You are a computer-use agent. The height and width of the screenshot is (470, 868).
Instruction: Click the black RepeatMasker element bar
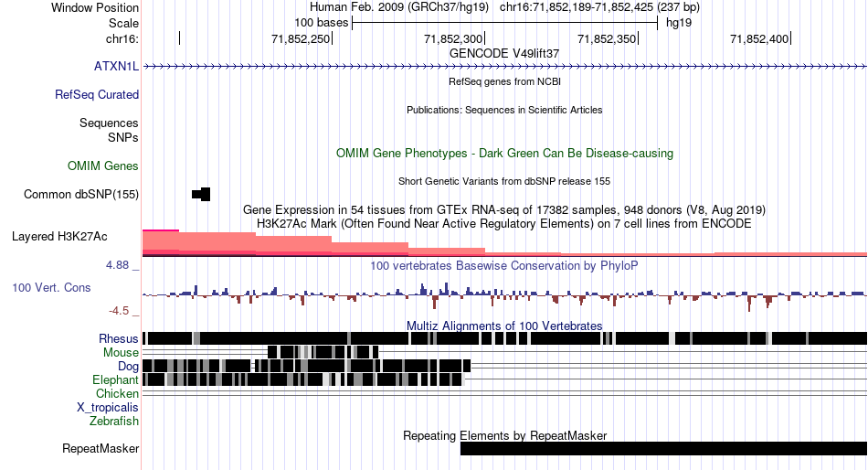[x=663, y=449]
